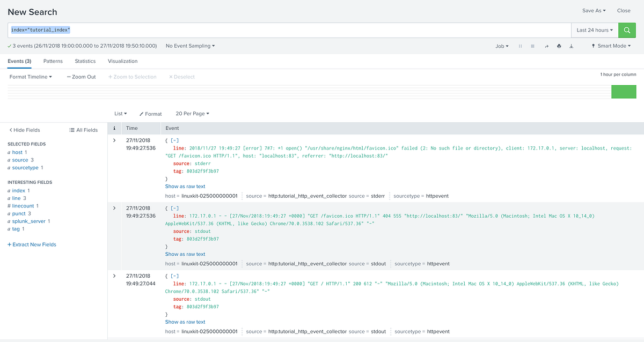Zoom Out on the event timeline

click(80, 77)
